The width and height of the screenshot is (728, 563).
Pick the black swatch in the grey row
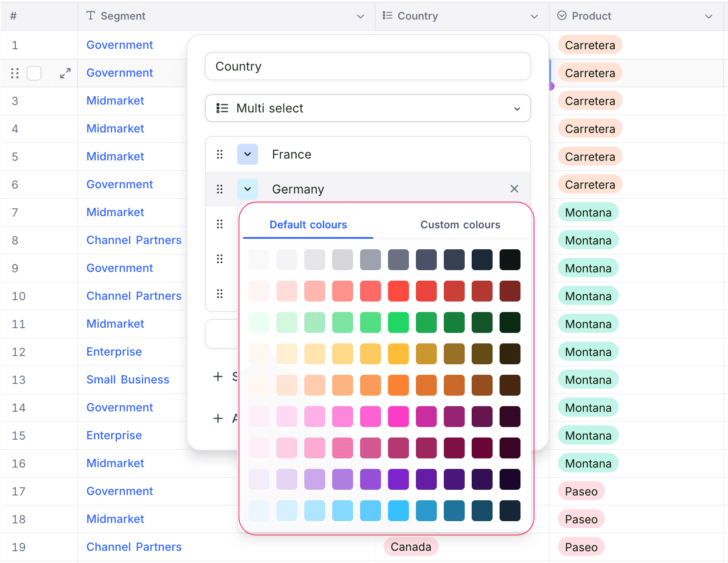(x=510, y=260)
